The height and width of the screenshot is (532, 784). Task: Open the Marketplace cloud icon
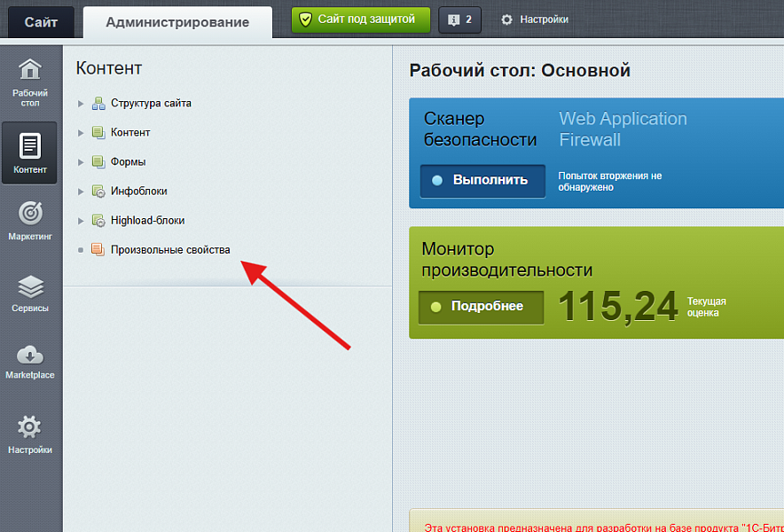[x=30, y=355]
